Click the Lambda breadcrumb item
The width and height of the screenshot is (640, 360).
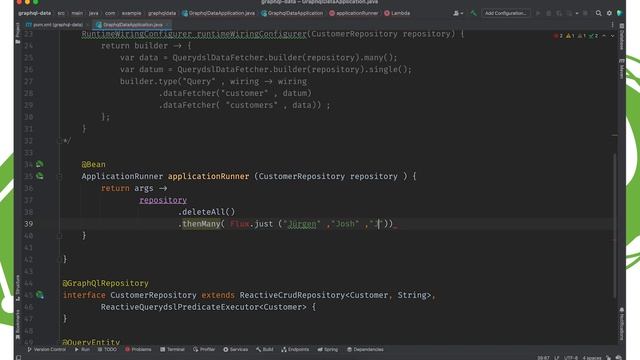coord(397,13)
